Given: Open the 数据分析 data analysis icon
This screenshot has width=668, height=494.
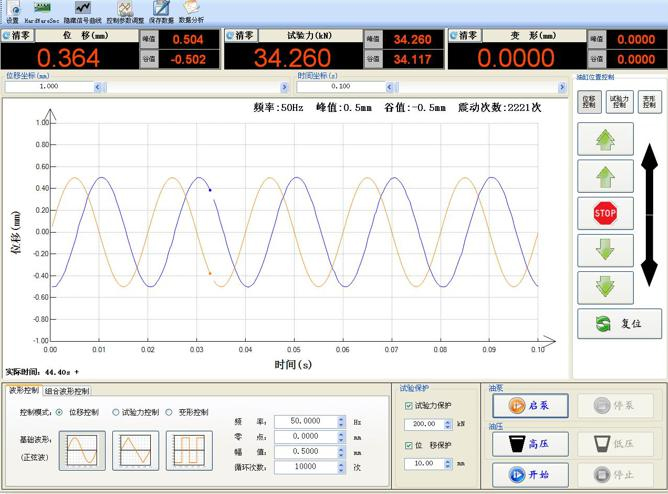Looking at the screenshot, I should pyautogui.click(x=191, y=12).
